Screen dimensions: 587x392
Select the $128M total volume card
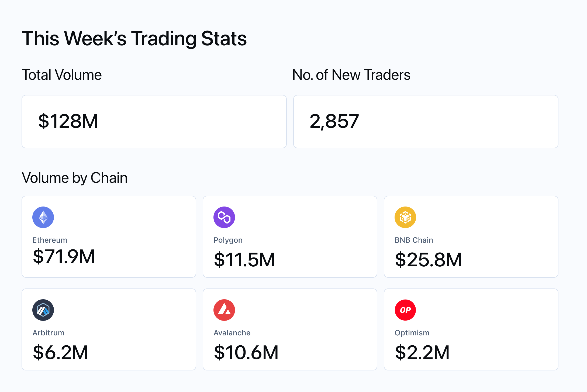[154, 122]
